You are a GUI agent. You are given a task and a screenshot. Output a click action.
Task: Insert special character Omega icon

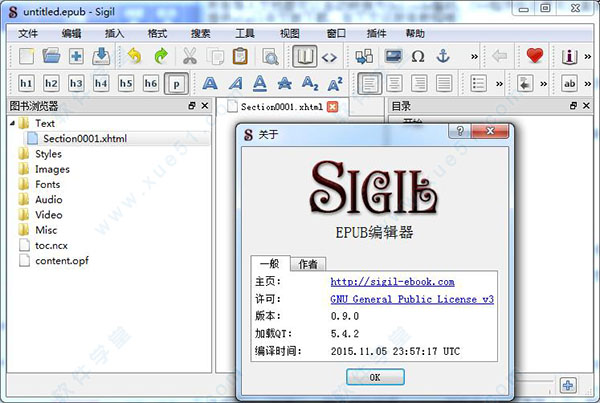click(x=418, y=57)
